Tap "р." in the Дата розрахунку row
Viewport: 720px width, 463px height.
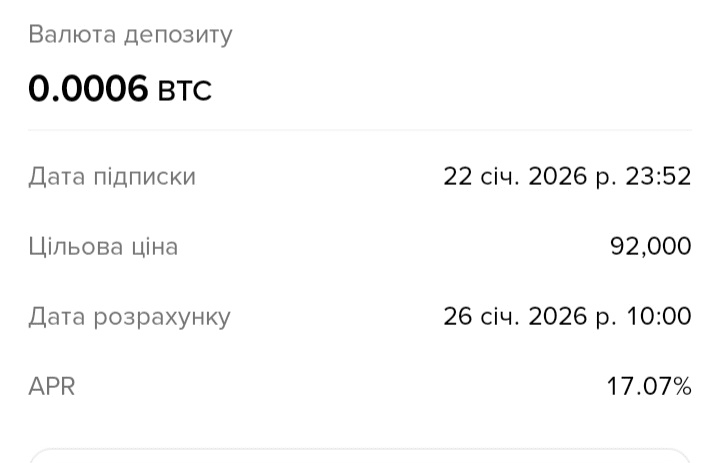(x=605, y=317)
